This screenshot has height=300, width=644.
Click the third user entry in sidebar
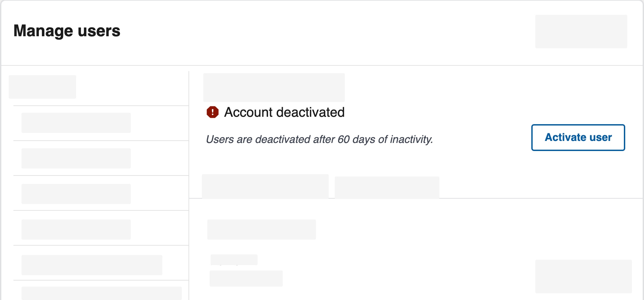pyautogui.click(x=76, y=194)
